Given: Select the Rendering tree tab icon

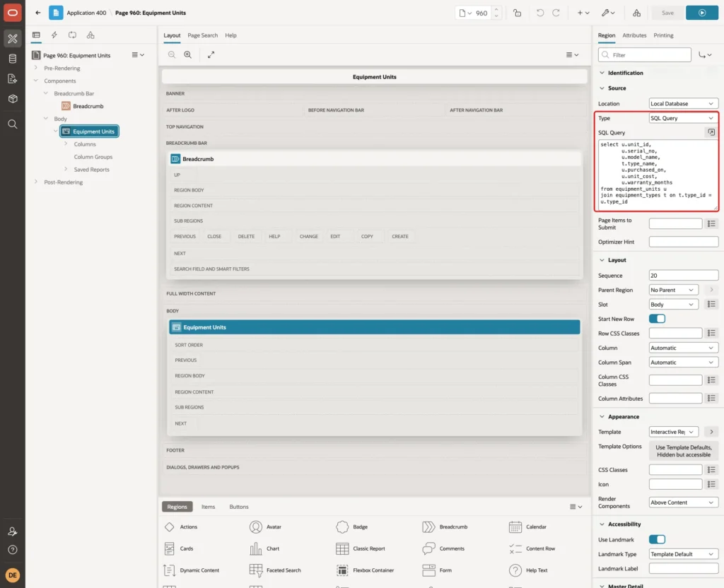Looking at the screenshot, I should tap(36, 35).
